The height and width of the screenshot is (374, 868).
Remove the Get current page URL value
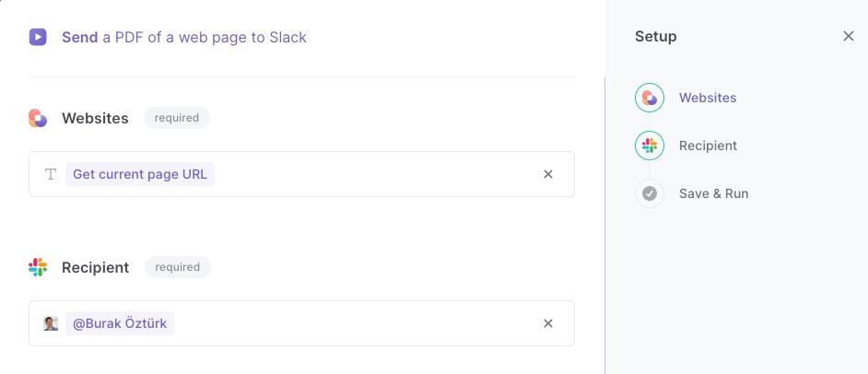[548, 174]
